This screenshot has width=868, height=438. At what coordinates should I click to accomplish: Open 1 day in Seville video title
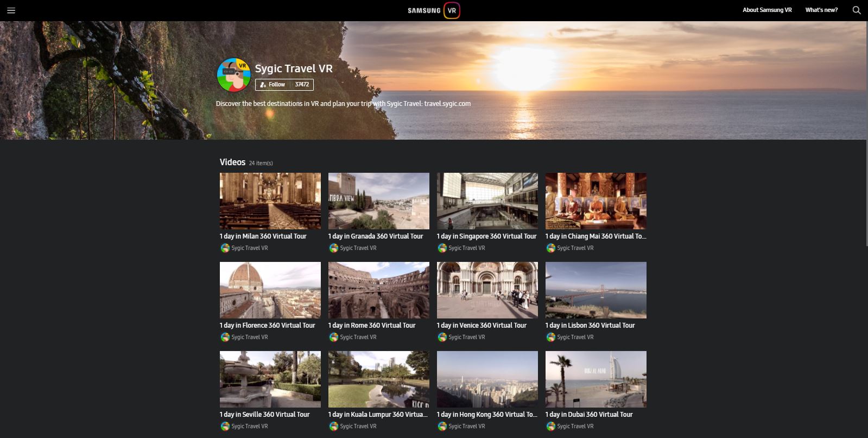click(264, 415)
